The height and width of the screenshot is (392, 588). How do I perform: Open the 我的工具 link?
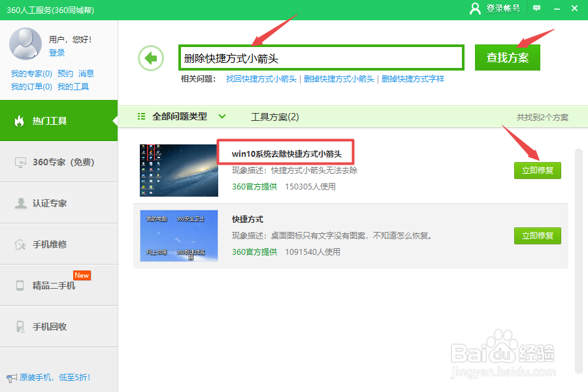pyautogui.click(x=73, y=87)
